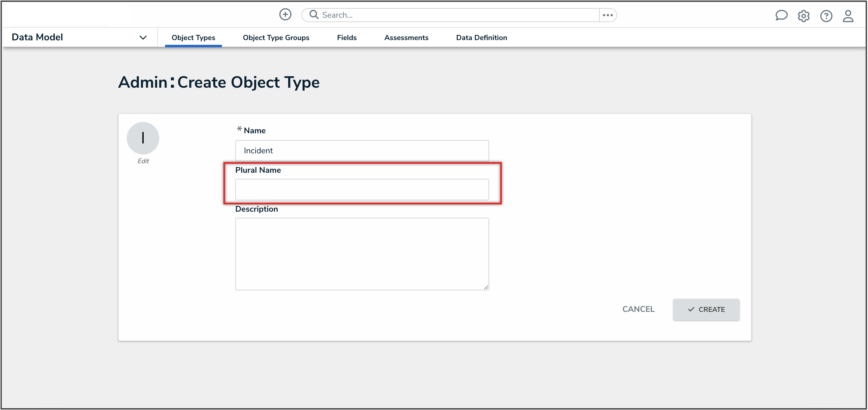Switch to the Object Types tab

(193, 38)
